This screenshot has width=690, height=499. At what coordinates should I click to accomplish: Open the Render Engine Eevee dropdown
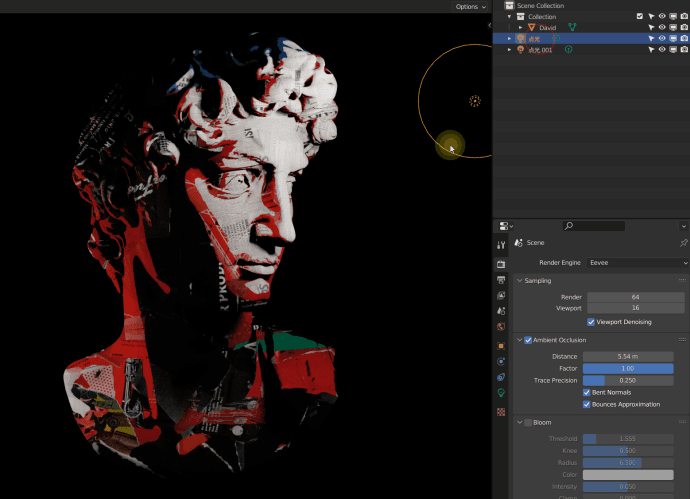click(638, 263)
